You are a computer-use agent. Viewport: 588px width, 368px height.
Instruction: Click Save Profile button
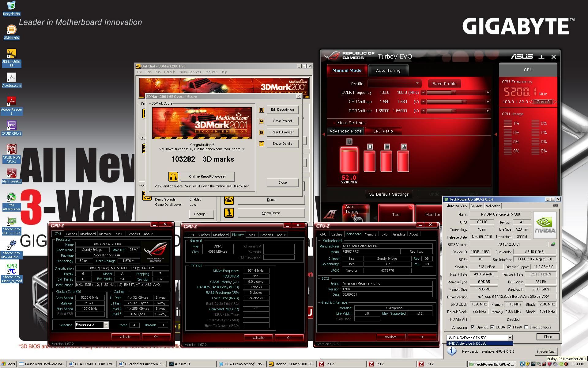(x=444, y=83)
